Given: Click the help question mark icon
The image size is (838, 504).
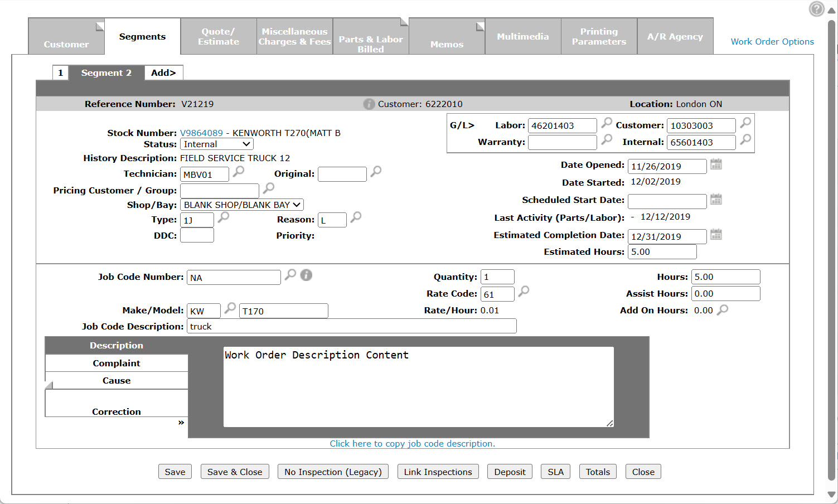Looking at the screenshot, I should [x=816, y=9].
